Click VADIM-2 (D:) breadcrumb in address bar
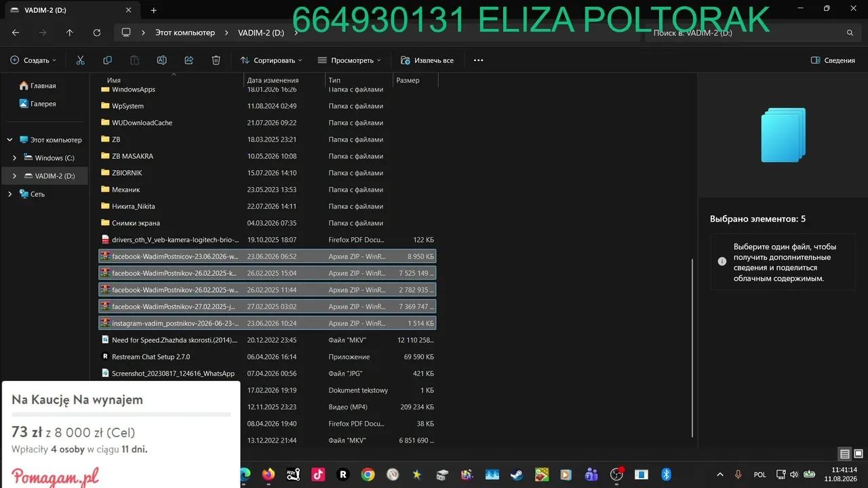 261,33
